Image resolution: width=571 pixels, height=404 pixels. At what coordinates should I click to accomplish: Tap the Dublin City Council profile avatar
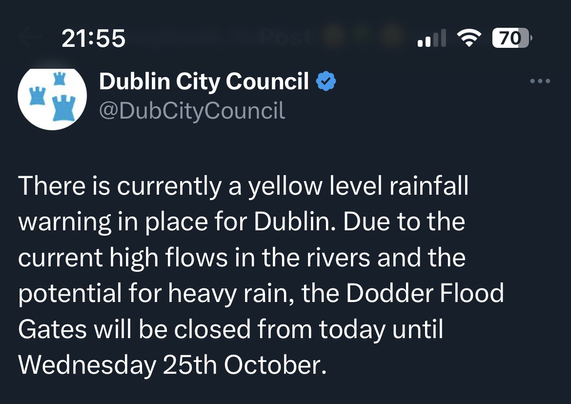click(x=52, y=98)
